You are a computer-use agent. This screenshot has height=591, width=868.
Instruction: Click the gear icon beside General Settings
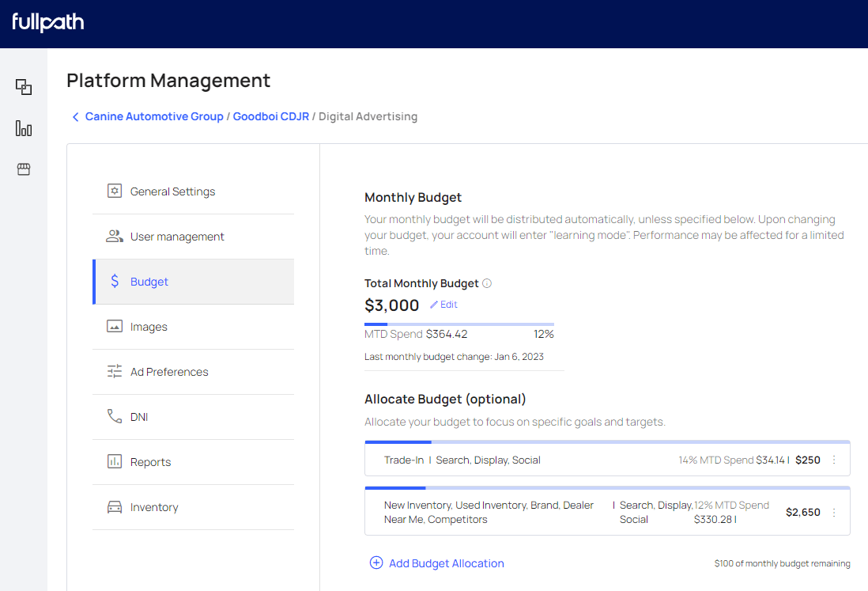point(115,191)
